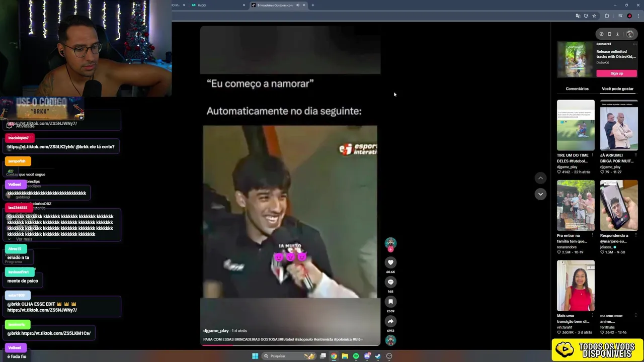The image size is (644, 362).
Task: Switch to the Você pode gostar tab
Action: (x=617, y=88)
